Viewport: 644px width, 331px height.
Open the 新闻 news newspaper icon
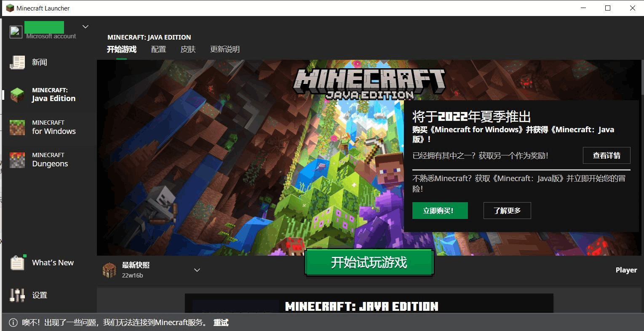(x=17, y=62)
